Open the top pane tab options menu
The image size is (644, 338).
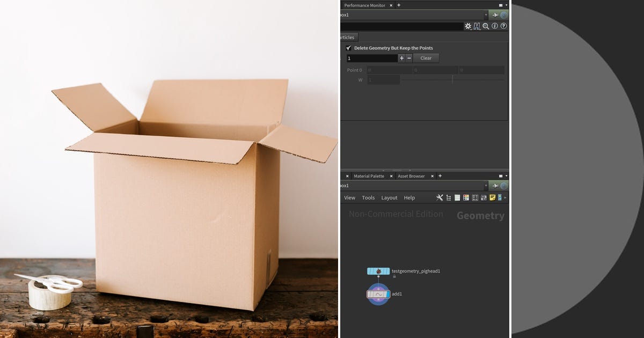point(501,5)
